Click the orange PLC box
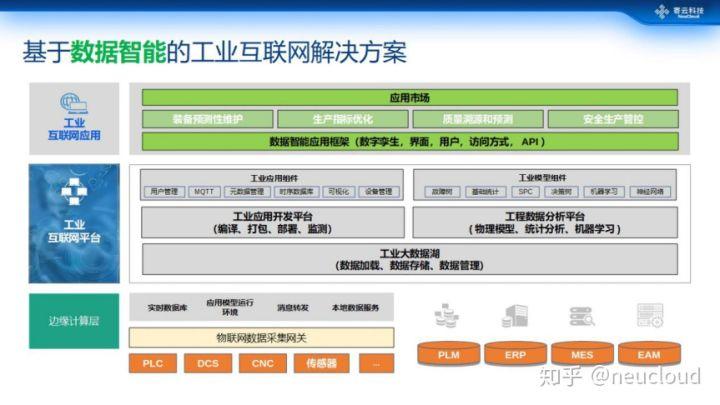Viewport: 720px width, 405px height. click(153, 363)
